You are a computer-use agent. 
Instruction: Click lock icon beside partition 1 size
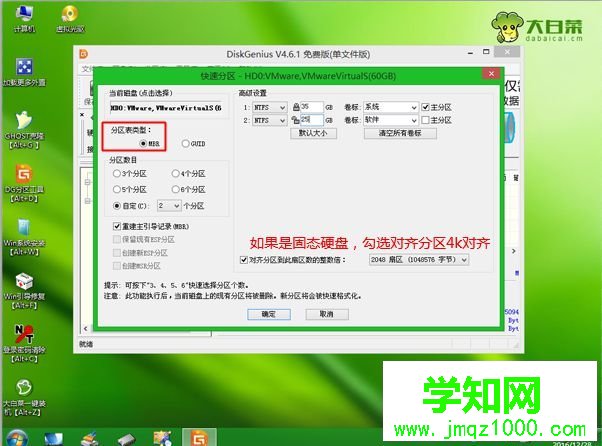[296, 107]
